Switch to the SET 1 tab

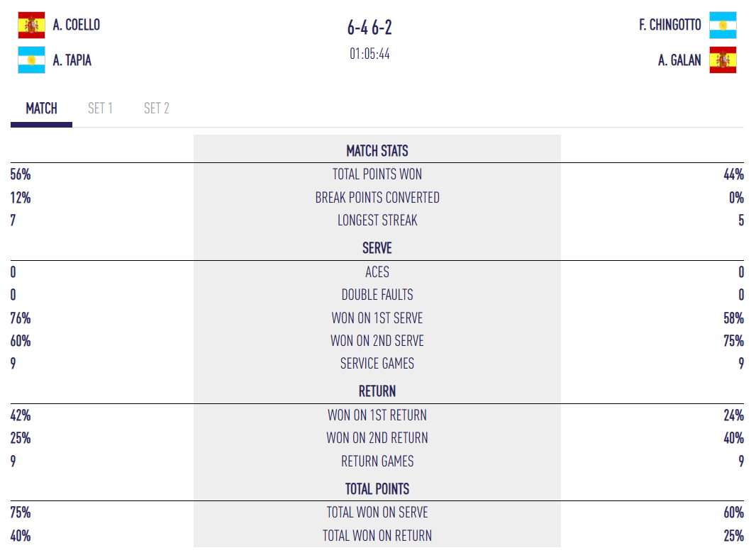point(100,108)
